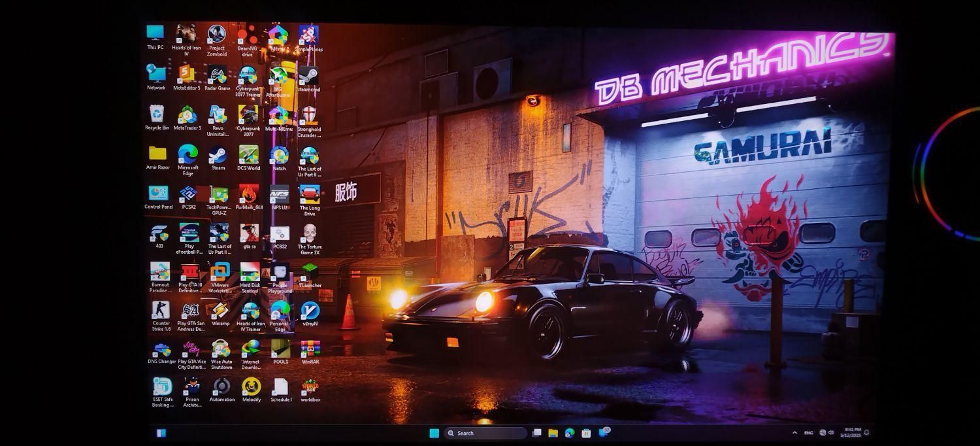Open the Wise Auto Shutdown shortcut
980x446 pixels.
point(221,355)
